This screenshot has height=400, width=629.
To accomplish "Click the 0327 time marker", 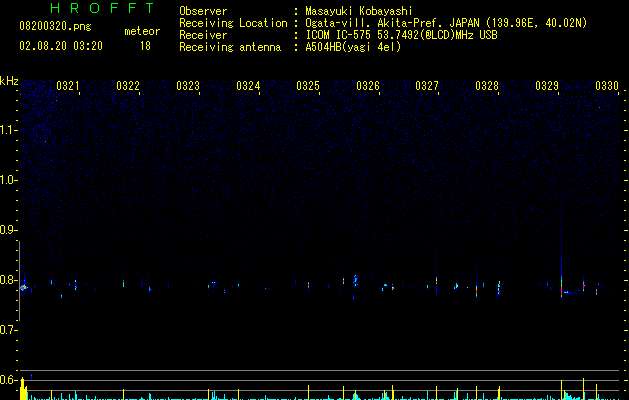I will point(427,86).
